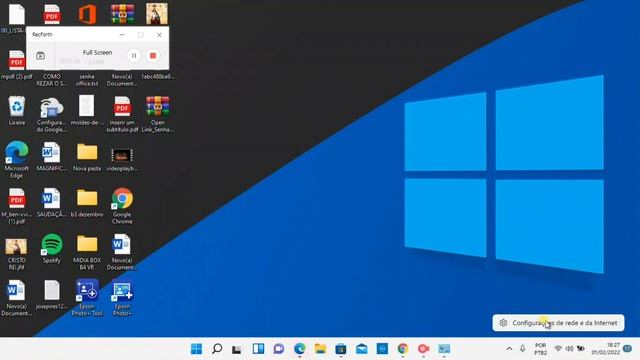Open Microsoft Edge from taskbar
640x360 pixels.
coord(300,349)
